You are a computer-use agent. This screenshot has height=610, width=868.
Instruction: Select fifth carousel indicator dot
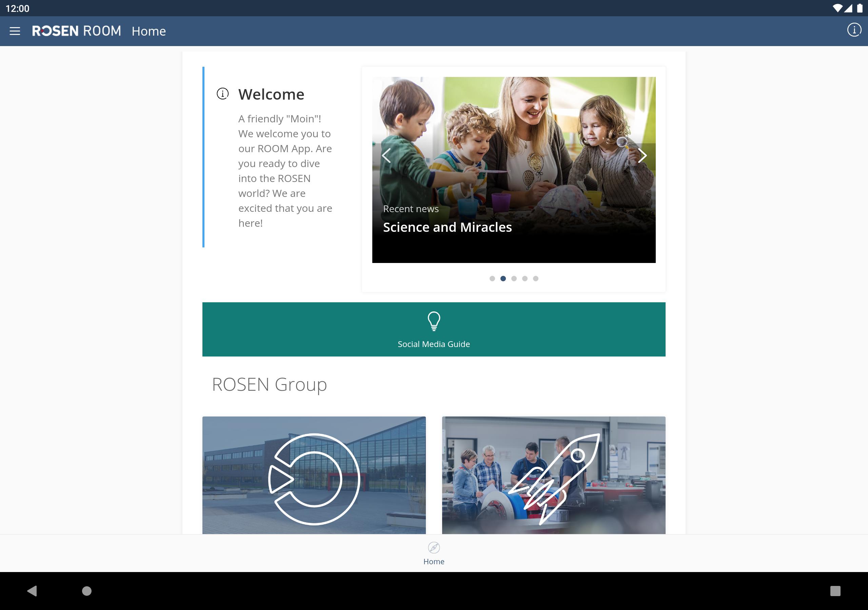pyautogui.click(x=536, y=279)
